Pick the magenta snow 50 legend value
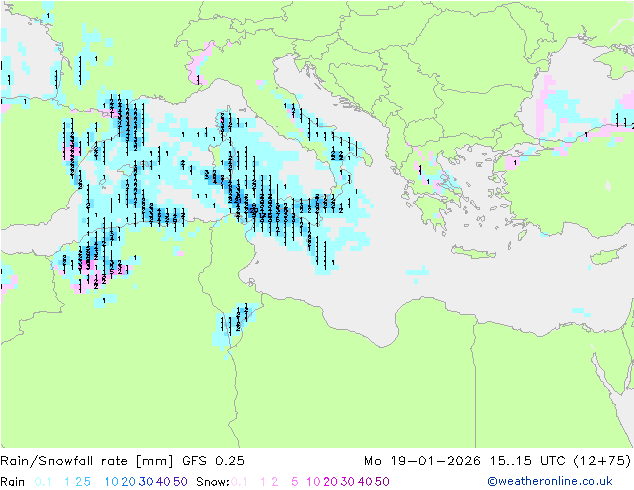The height and width of the screenshot is (490, 634). pos(382,482)
